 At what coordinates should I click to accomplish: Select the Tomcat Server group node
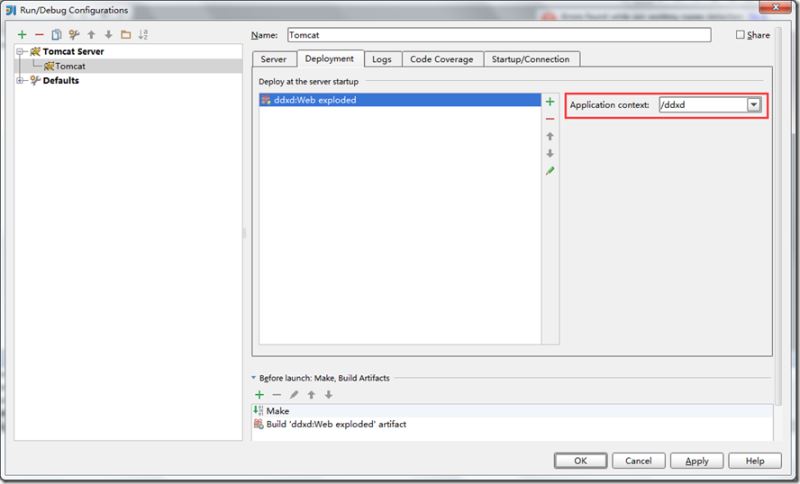(73, 52)
